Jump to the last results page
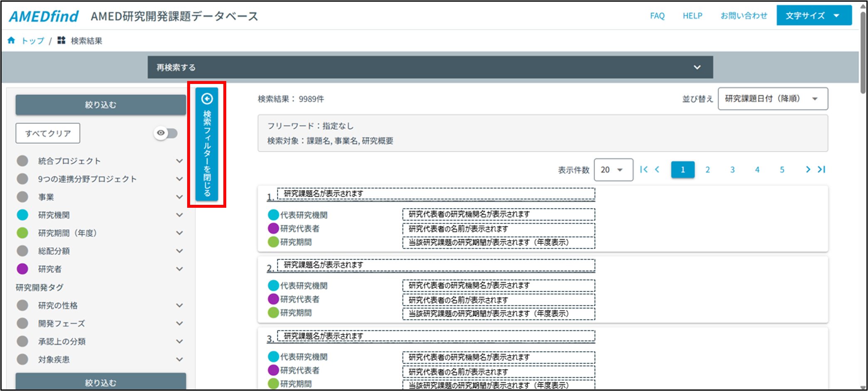 [x=821, y=170]
